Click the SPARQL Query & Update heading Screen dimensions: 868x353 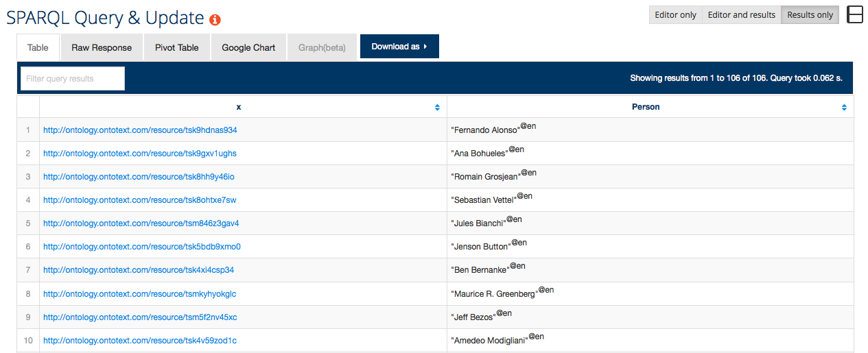pos(105,18)
